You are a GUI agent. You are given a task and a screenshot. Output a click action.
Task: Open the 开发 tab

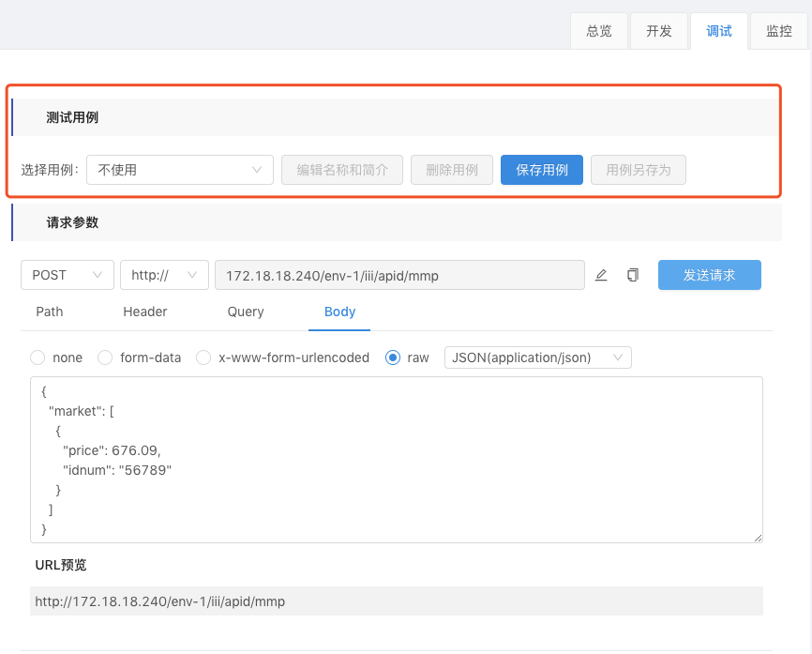(659, 31)
